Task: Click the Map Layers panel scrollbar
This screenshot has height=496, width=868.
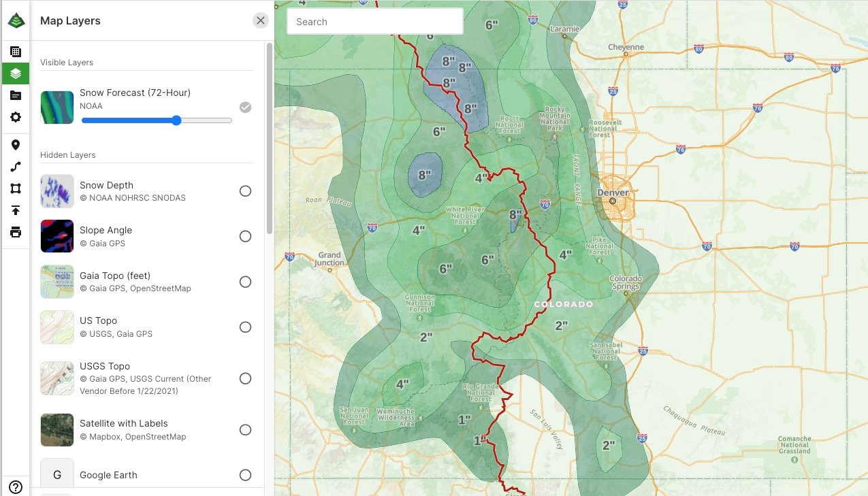Action: 270,138
